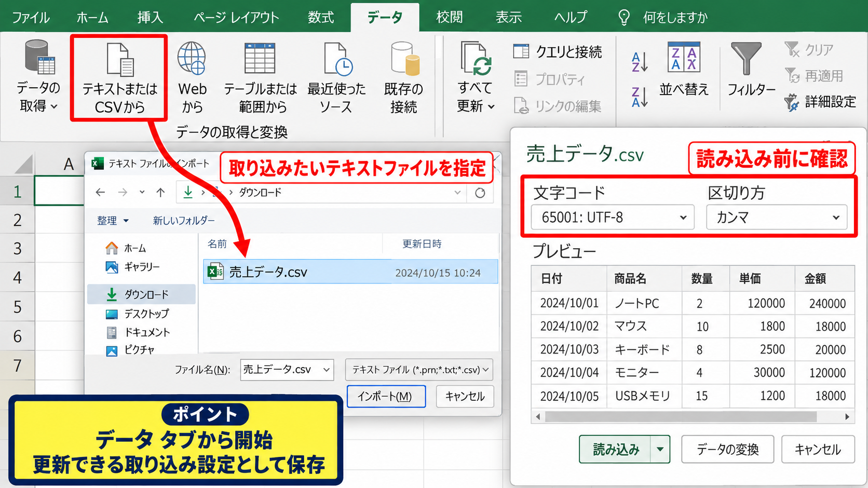Expand the address bar path dropdown
The height and width of the screenshot is (488, 868).
click(457, 193)
